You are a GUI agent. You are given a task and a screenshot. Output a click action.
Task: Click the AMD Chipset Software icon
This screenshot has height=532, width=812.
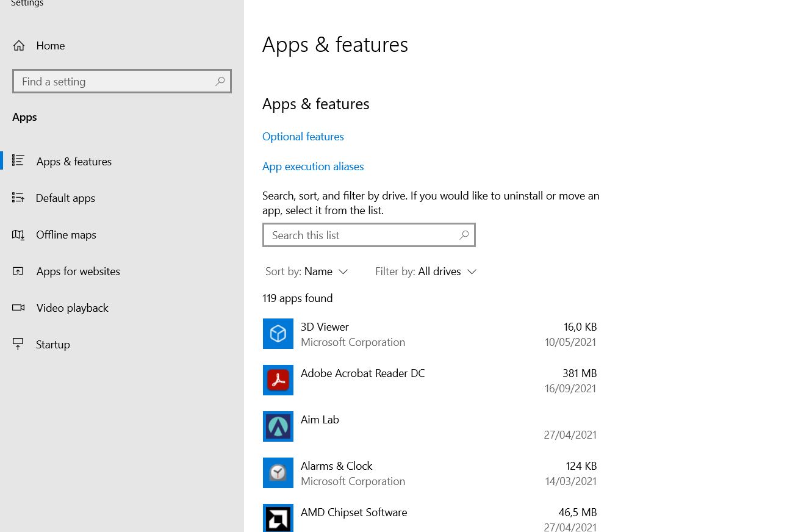click(x=278, y=518)
